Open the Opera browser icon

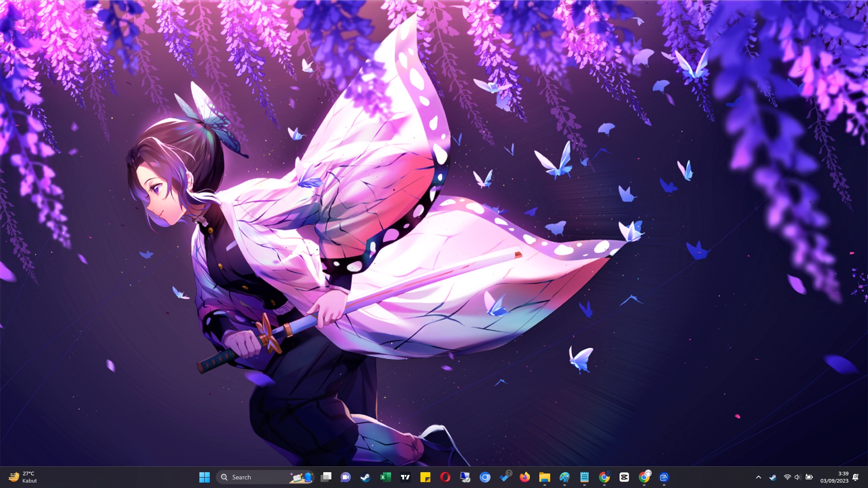(445, 477)
